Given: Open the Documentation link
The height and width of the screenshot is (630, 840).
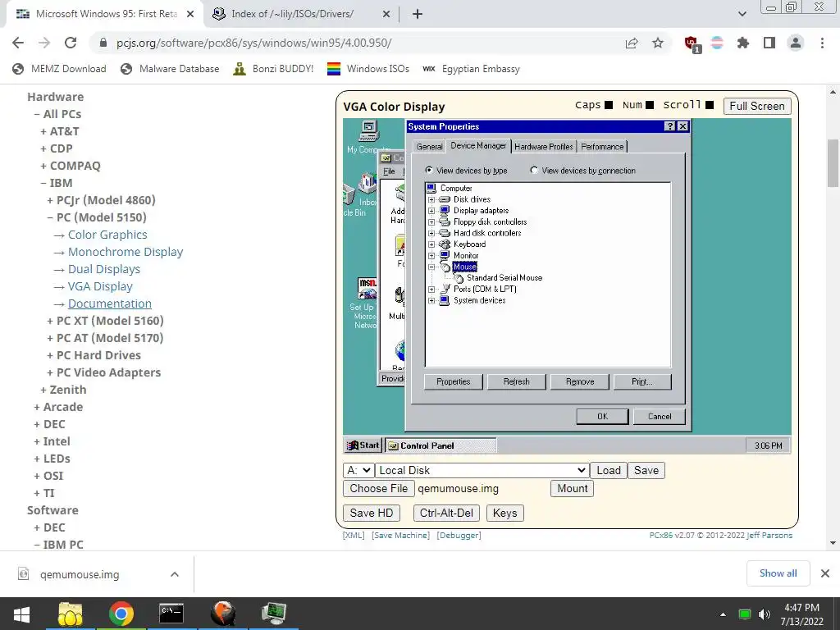Looking at the screenshot, I should pyautogui.click(x=109, y=304).
